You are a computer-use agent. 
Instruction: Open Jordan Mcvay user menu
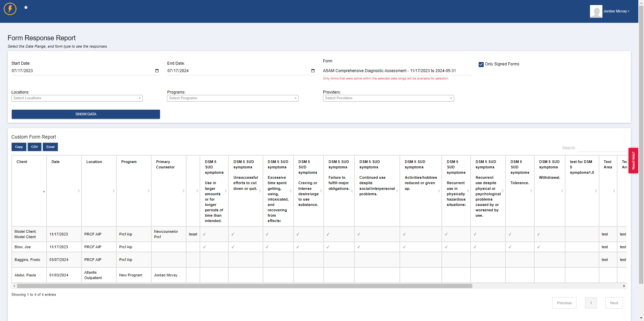[616, 11]
